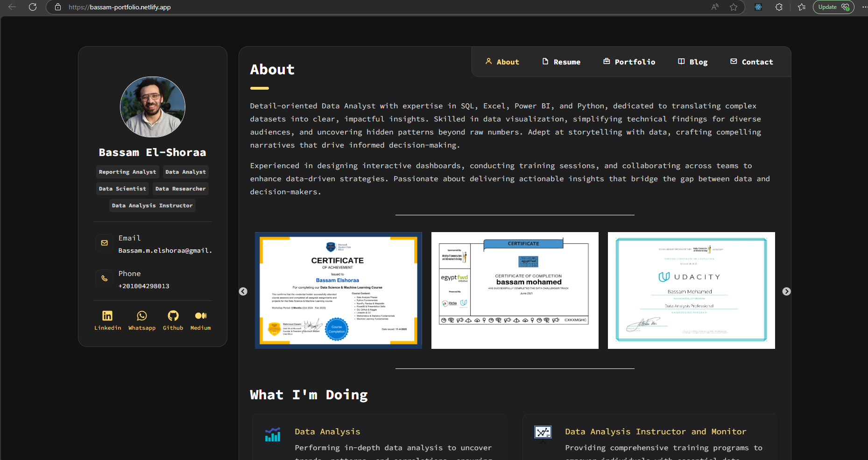The height and width of the screenshot is (460, 868).
Task: Open the Whatsapp chat icon
Action: click(142, 316)
